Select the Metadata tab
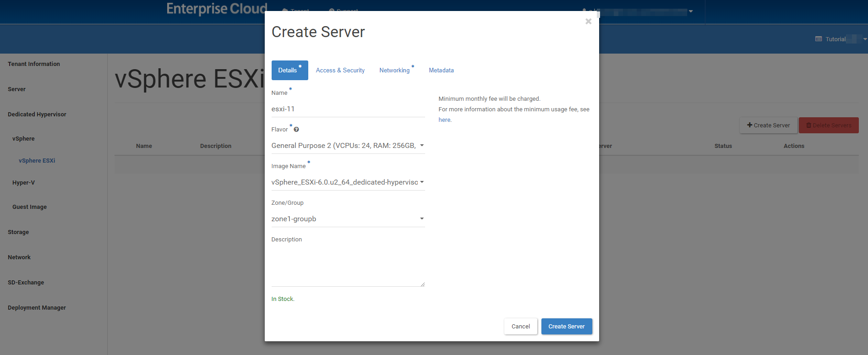This screenshot has width=868, height=355. pos(441,71)
